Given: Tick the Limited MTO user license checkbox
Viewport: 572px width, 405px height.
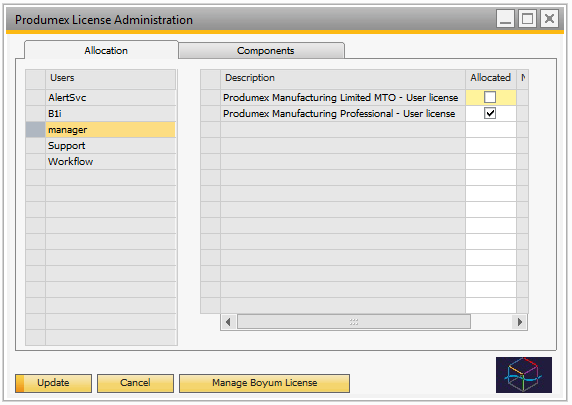Looking at the screenshot, I should click(490, 97).
